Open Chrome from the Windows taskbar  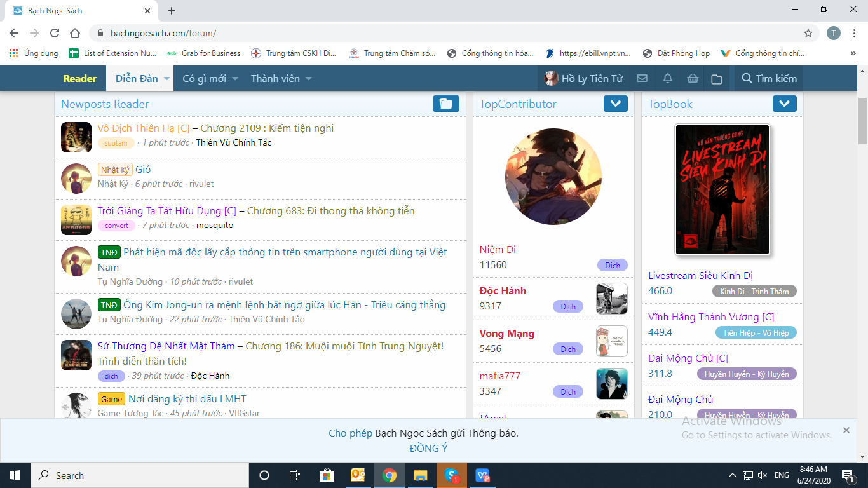(390, 475)
